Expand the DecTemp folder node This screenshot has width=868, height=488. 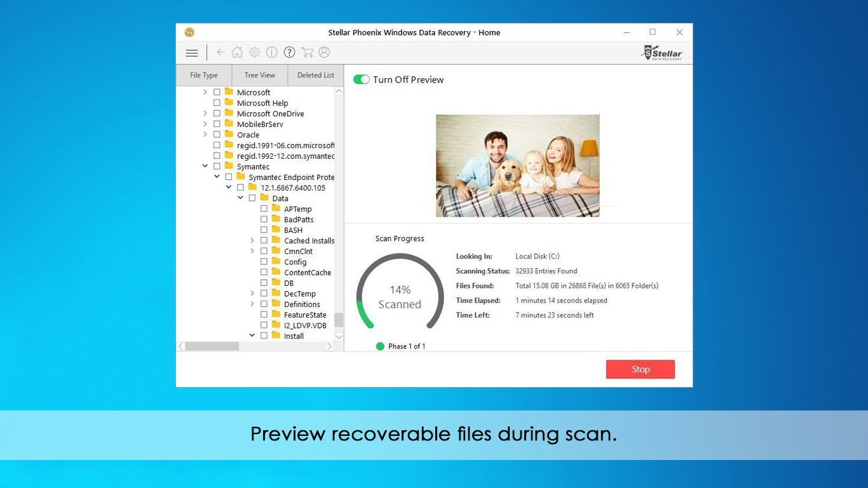tap(252, 294)
